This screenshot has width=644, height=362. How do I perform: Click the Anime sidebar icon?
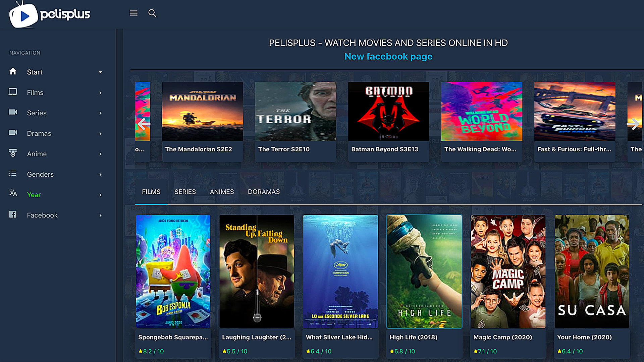coord(13,154)
